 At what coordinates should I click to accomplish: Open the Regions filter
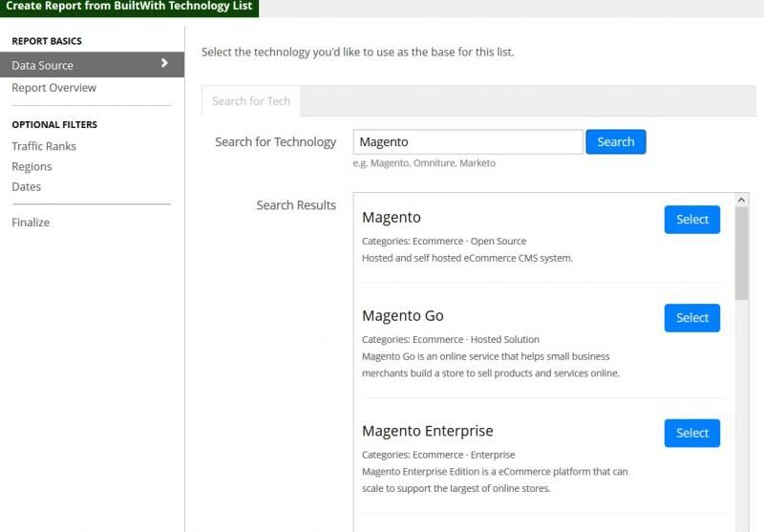(x=32, y=166)
